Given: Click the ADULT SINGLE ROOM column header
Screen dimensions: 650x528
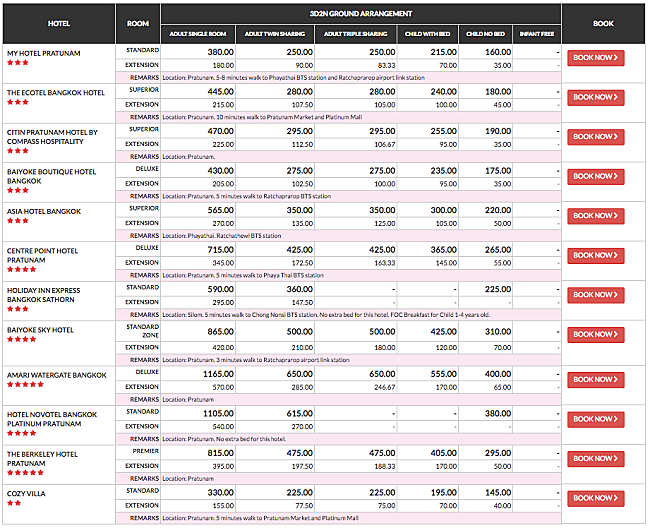Looking at the screenshot, I should pyautogui.click(x=198, y=34).
